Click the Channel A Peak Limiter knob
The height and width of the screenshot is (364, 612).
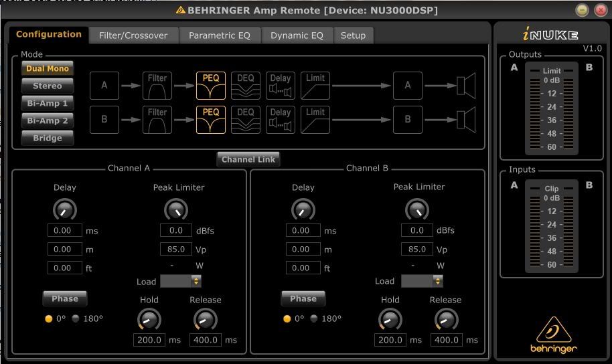point(176,209)
